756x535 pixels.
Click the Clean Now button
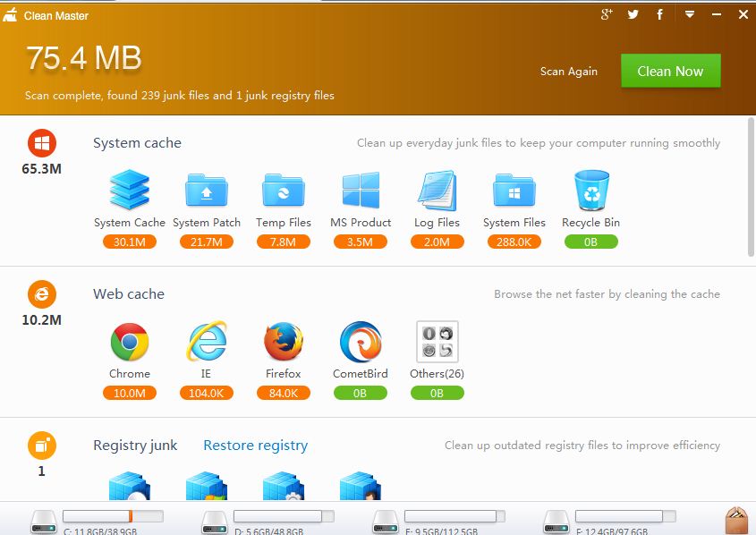point(671,71)
